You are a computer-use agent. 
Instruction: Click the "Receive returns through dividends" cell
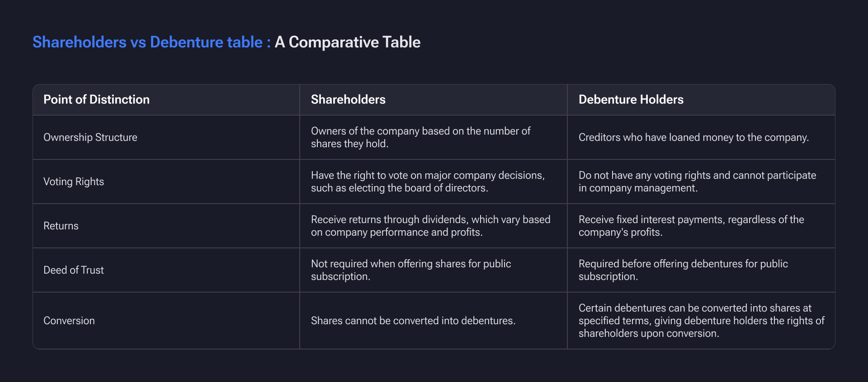coord(430,226)
